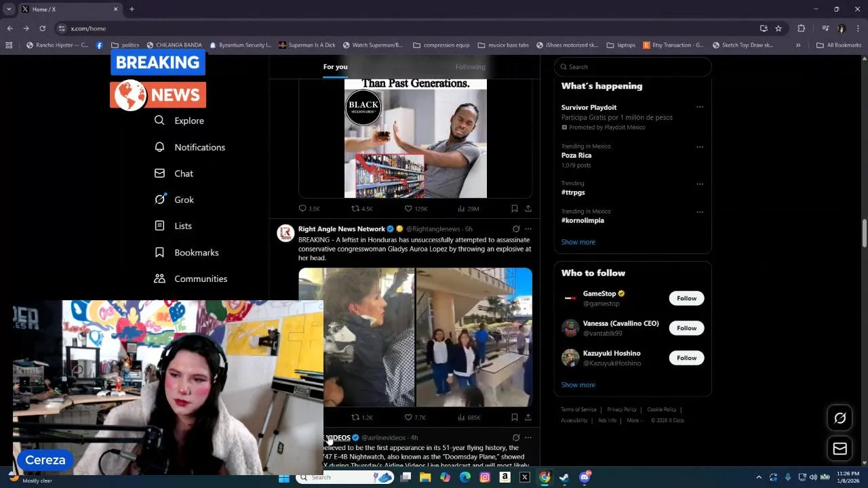Open the laptops bookmarks folder
The width and height of the screenshot is (868, 488).
[x=621, y=45]
